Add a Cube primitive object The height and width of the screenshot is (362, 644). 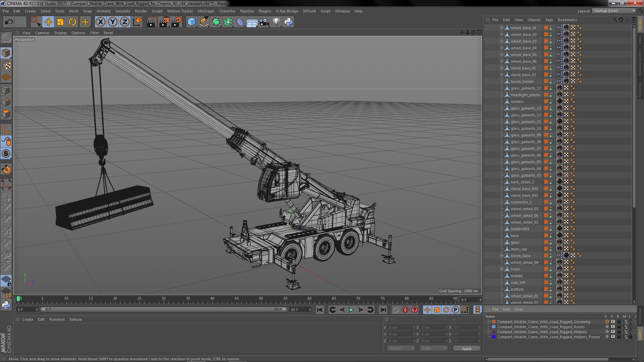(192, 22)
